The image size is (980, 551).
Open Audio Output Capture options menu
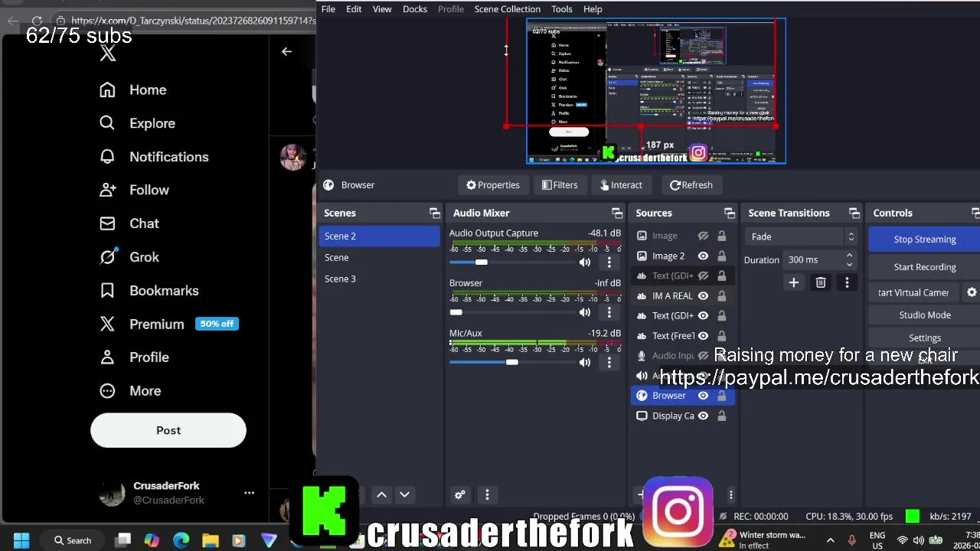(609, 262)
